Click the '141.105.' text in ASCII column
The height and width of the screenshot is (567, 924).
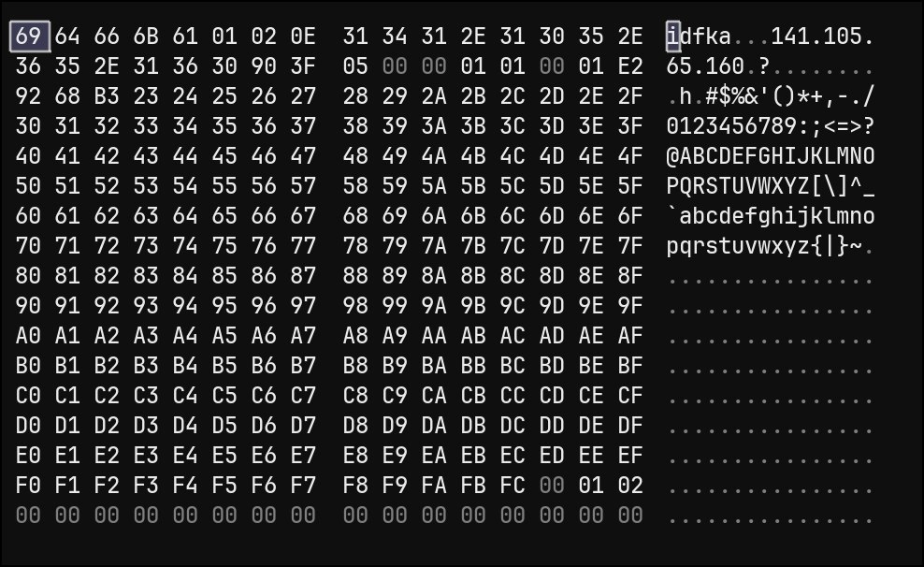pos(823,37)
